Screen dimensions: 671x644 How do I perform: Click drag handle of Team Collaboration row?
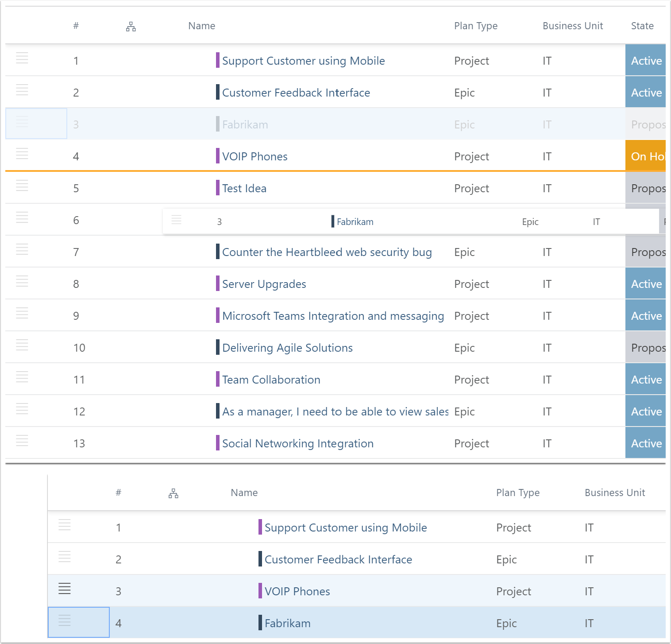pyautogui.click(x=22, y=376)
